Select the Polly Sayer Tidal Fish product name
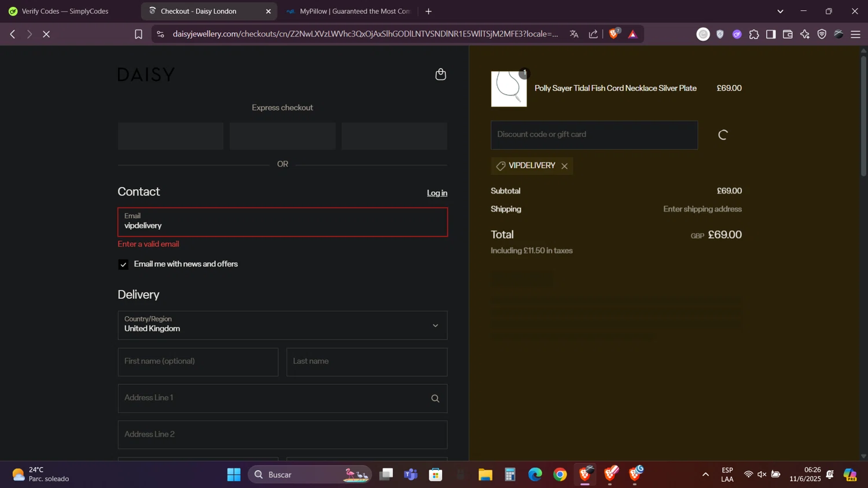This screenshot has height=488, width=868. click(x=615, y=88)
